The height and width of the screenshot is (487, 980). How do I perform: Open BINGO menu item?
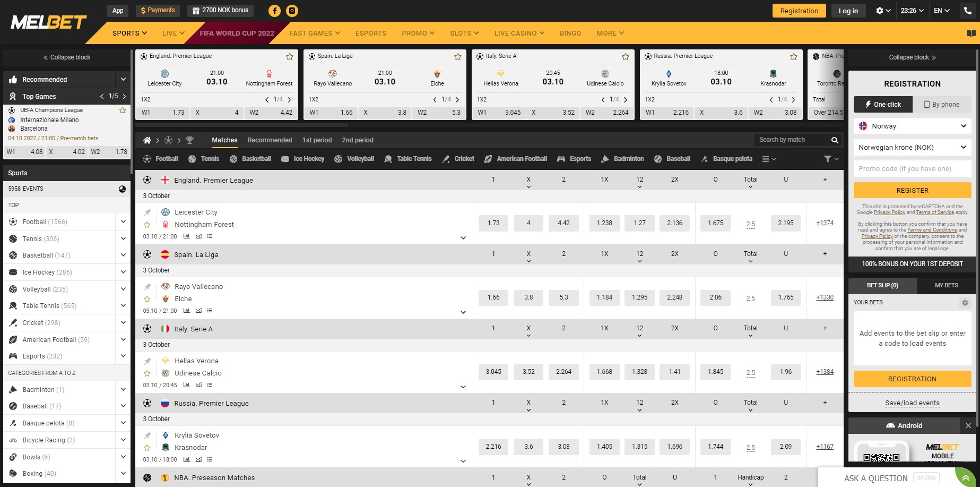click(x=570, y=33)
